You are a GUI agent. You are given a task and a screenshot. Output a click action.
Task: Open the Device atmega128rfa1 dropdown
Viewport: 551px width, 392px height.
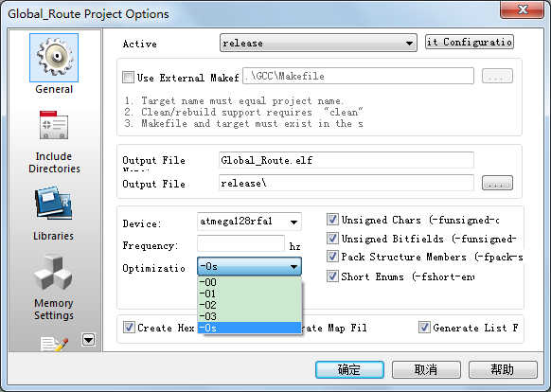coord(249,222)
